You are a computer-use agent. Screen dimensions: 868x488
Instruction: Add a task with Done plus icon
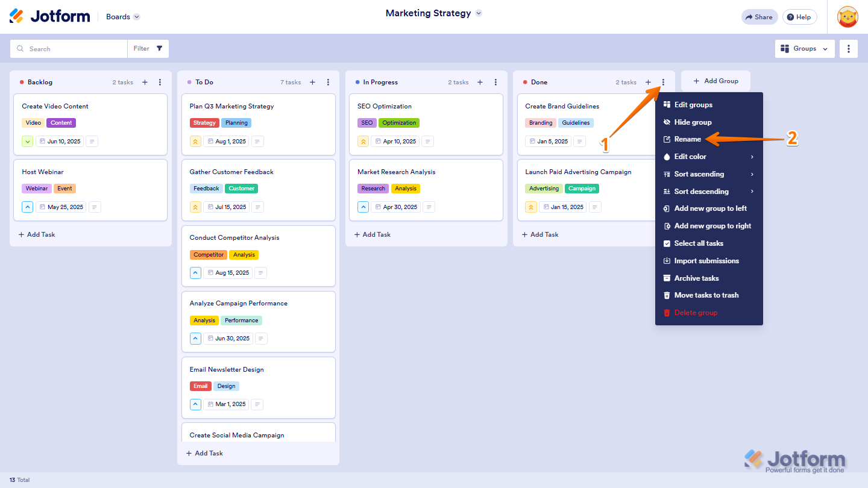click(648, 83)
